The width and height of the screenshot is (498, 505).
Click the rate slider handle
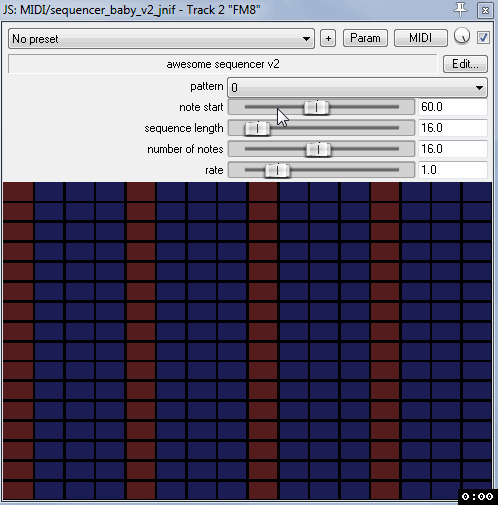click(277, 170)
